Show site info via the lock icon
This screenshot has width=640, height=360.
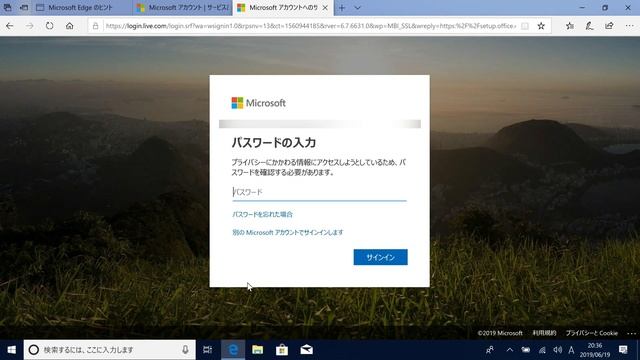click(x=96, y=26)
